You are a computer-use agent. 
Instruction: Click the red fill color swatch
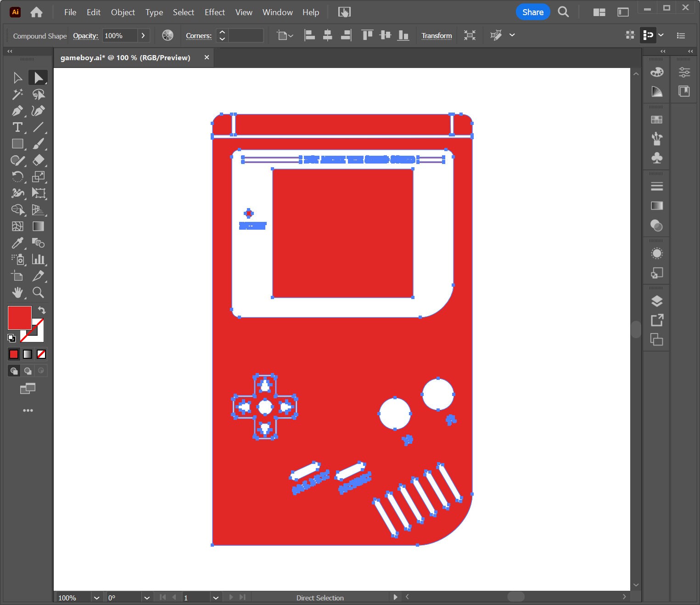pos(19,317)
